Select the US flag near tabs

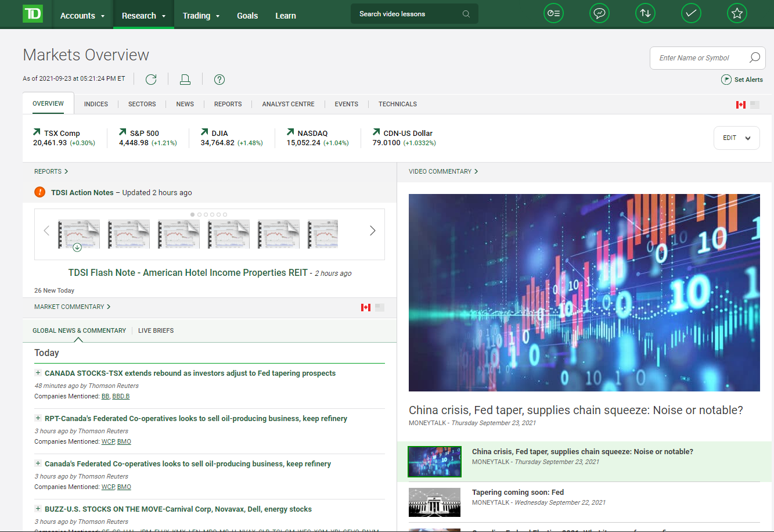[755, 105]
